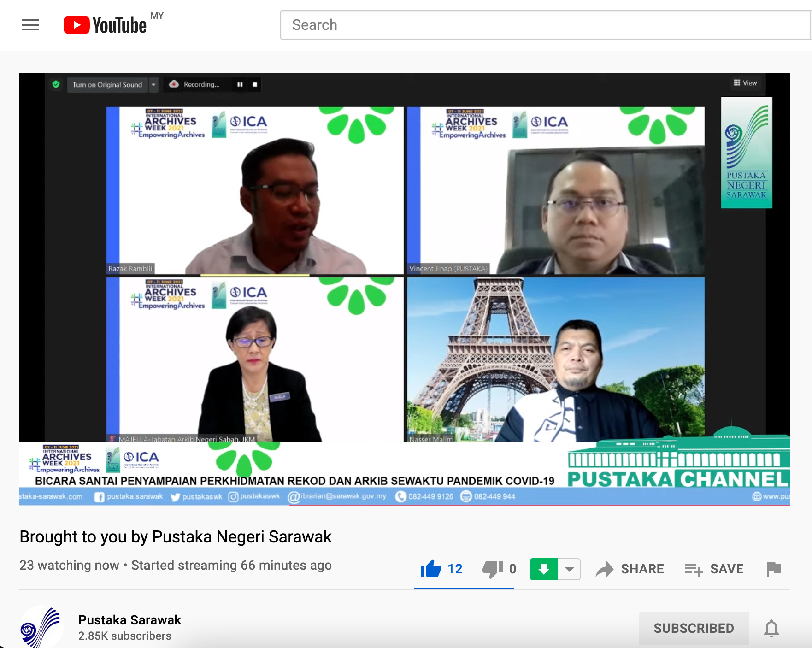
Task: Expand the download options dropdown arrow
Action: [x=570, y=569]
